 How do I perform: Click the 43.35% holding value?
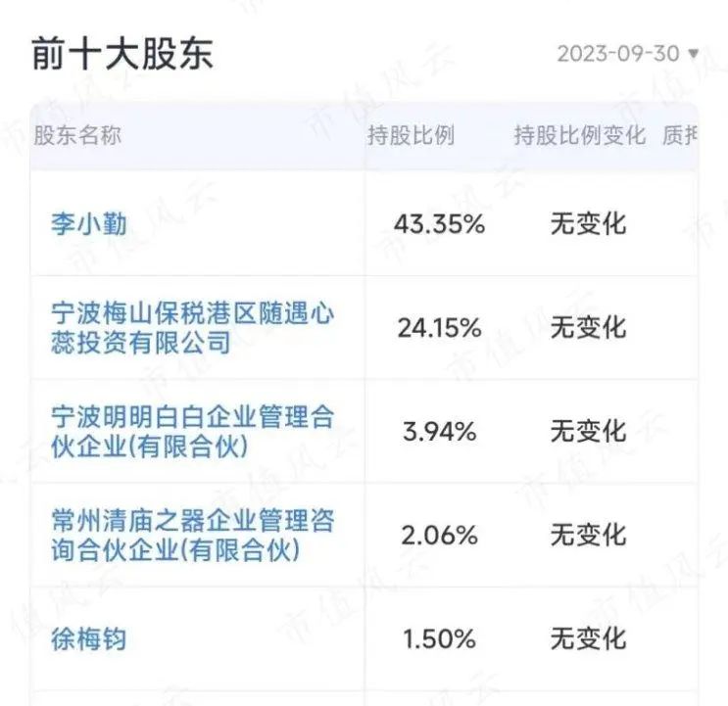[x=439, y=224]
